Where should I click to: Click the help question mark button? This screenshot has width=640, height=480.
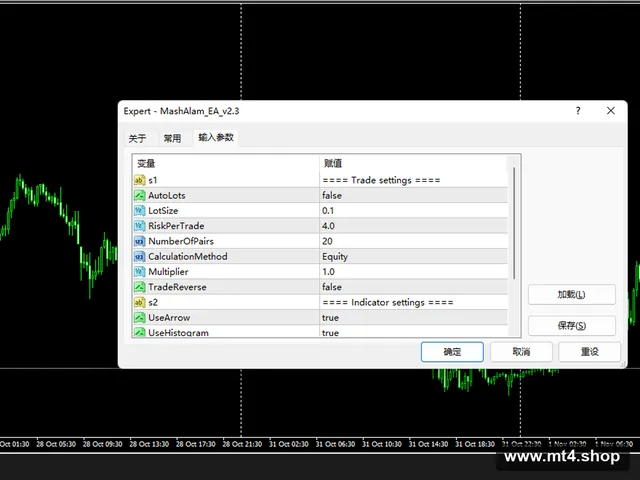coord(578,111)
